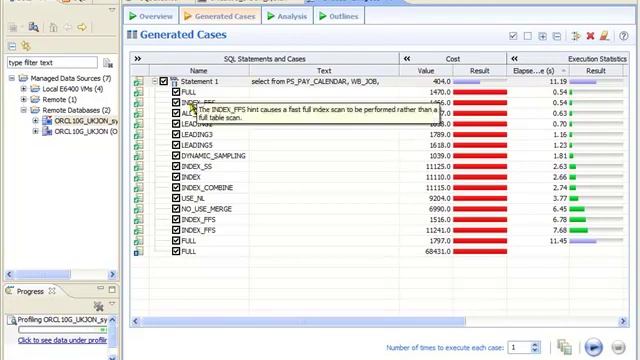
Task: Maximize the Progress view panel
Action: tap(112, 290)
